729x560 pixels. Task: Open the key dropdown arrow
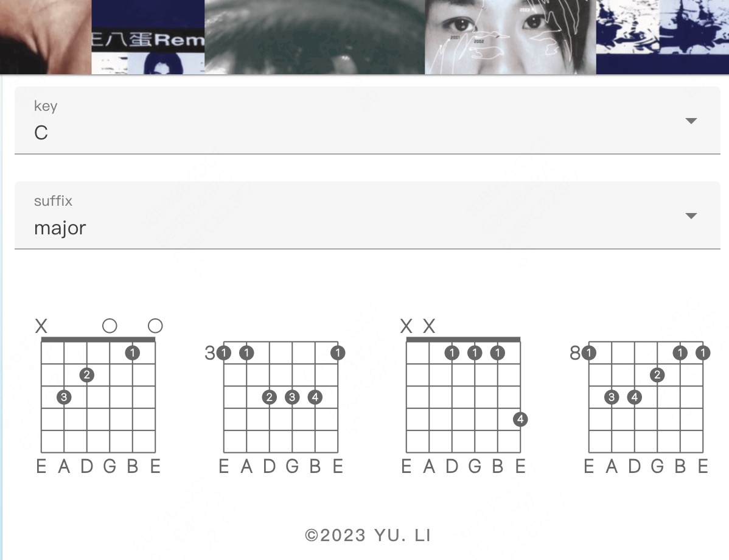[x=691, y=121]
